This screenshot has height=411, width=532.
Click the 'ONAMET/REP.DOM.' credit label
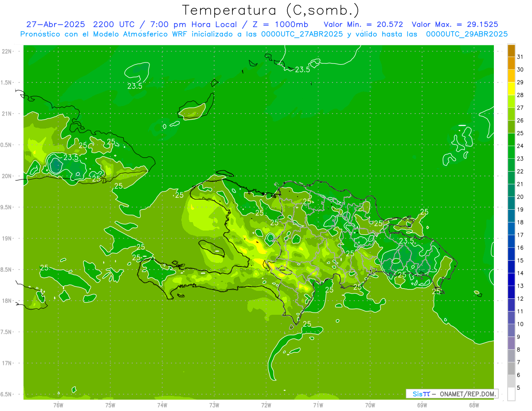[468, 394]
